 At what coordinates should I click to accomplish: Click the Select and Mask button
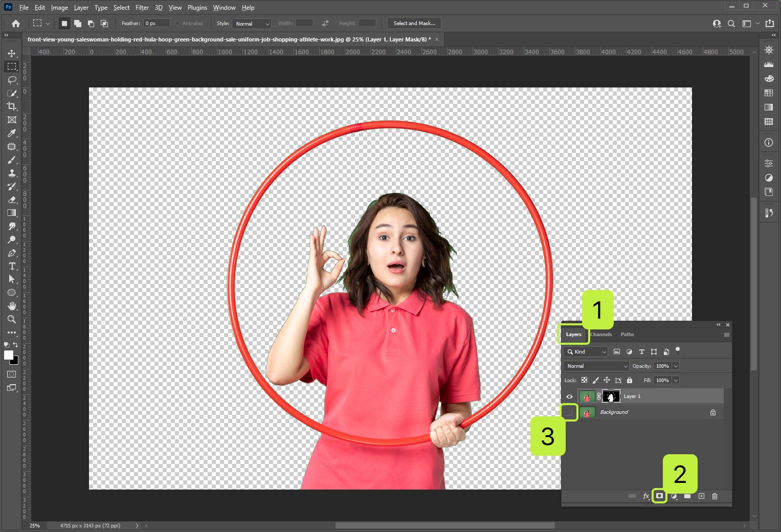[x=414, y=24]
